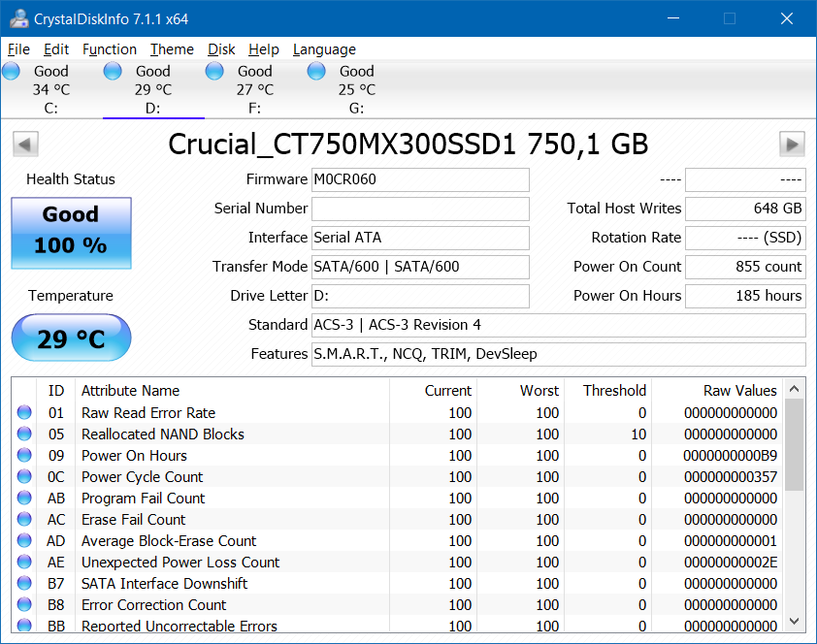Click Total Host Writes value 648 GB
This screenshot has height=644, width=817.
pyautogui.click(x=745, y=209)
